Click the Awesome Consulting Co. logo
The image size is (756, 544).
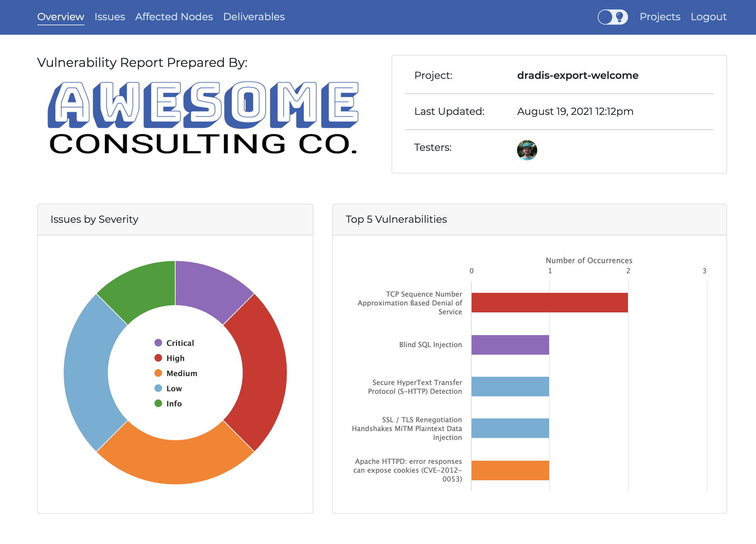[203, 118]
